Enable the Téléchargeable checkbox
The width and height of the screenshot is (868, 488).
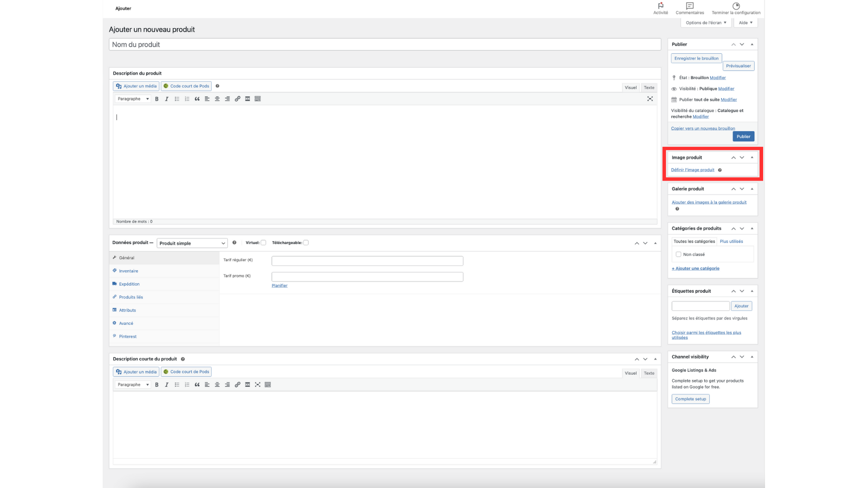306,243
